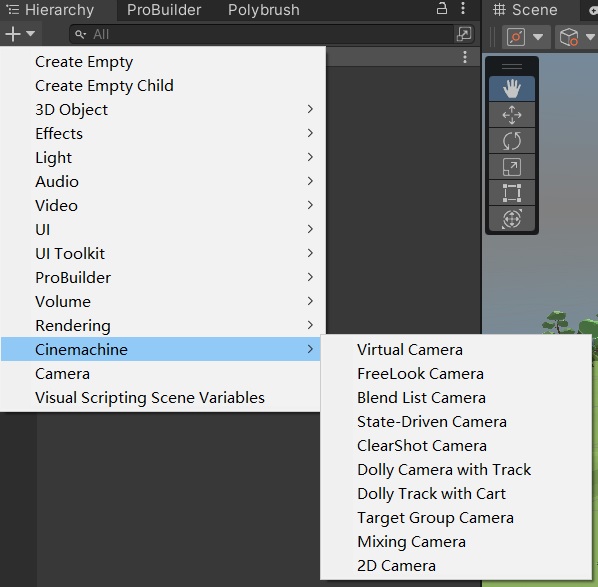The height and width of the screenshot is (587, 598).
Task: Expand the UI Toolkit submenu
Action: (x=163, y=254)
